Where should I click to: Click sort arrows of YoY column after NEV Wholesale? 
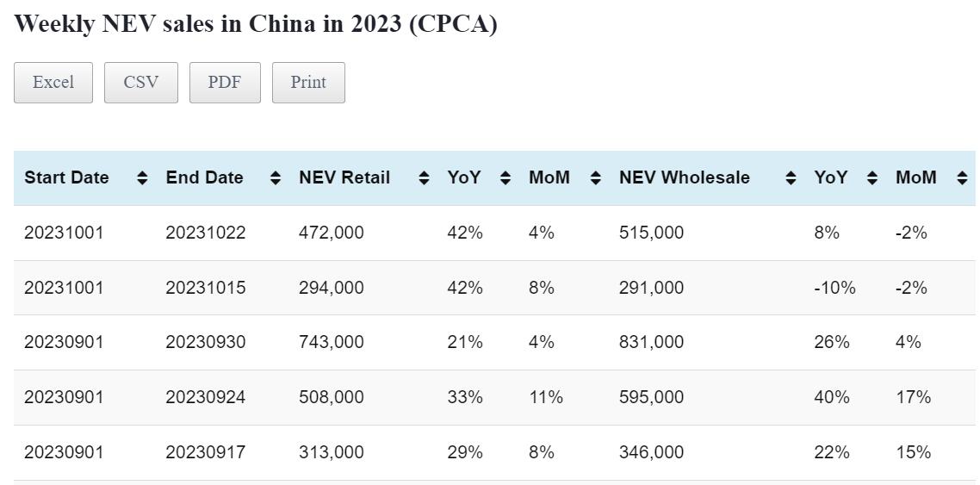click(x=872, y=178)
